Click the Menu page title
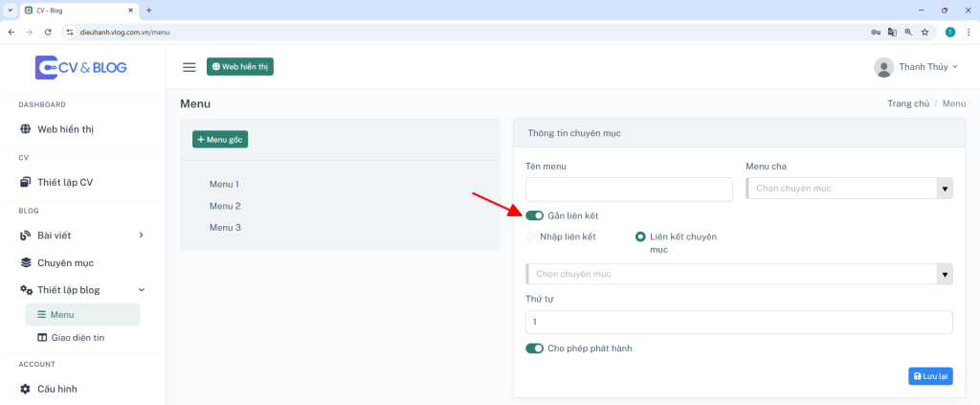 [195, 103]
